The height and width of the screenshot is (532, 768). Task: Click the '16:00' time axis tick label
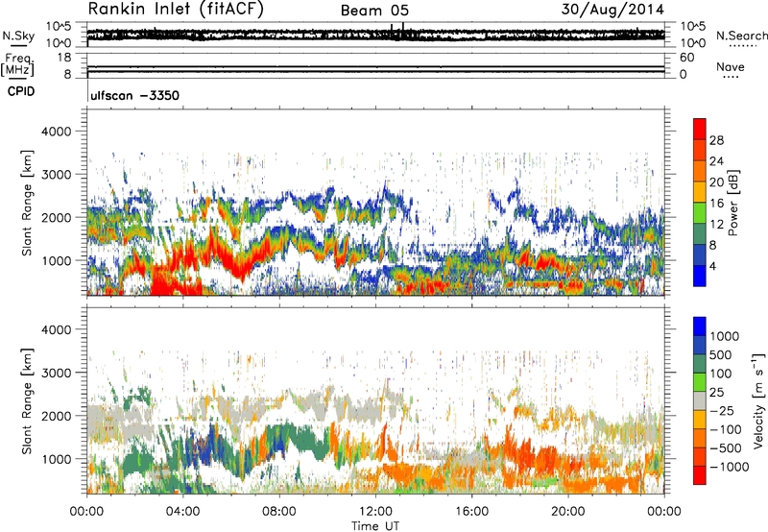tap(471, 512)
